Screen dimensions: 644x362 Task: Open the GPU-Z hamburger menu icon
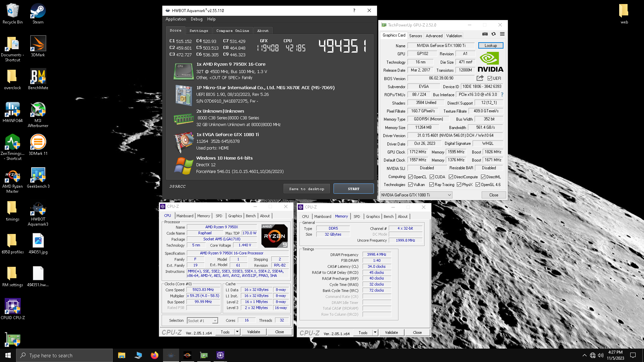point(502,34)
